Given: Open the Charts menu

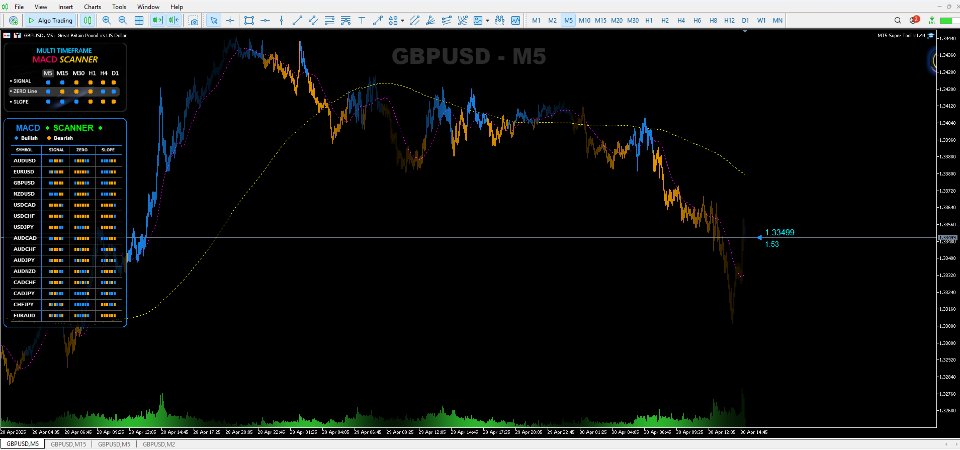Looking at the screenshot, I should [x=93, y=6].
